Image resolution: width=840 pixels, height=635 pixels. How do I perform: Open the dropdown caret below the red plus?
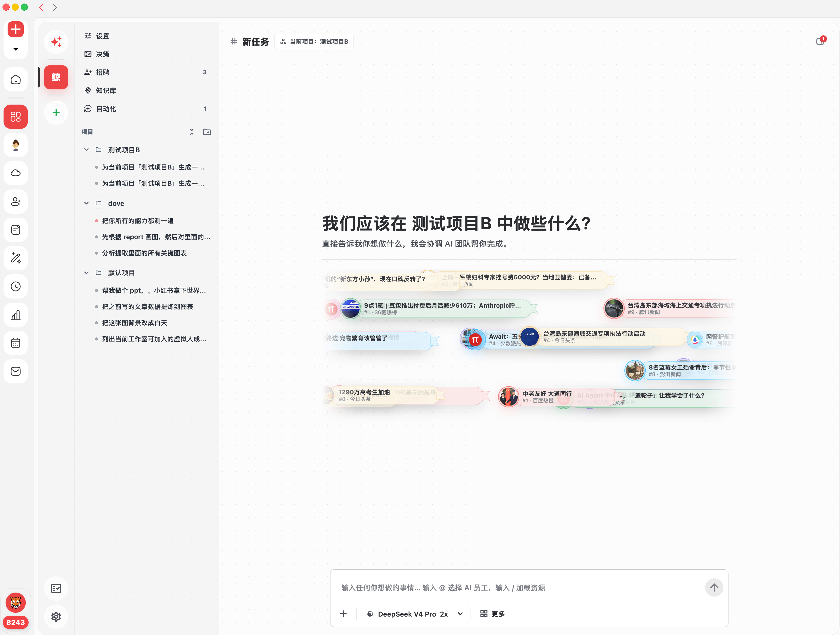pyautogui.click(x=16, y=49)
